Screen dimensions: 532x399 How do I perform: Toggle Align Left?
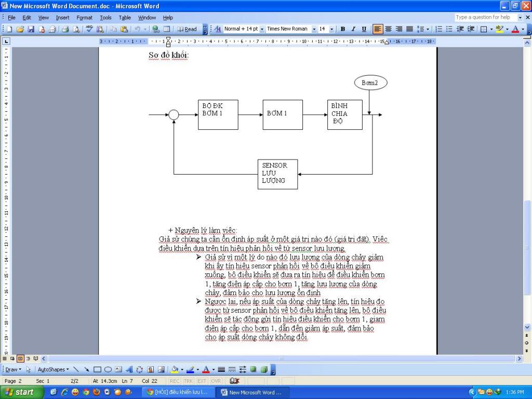(377, 29)
